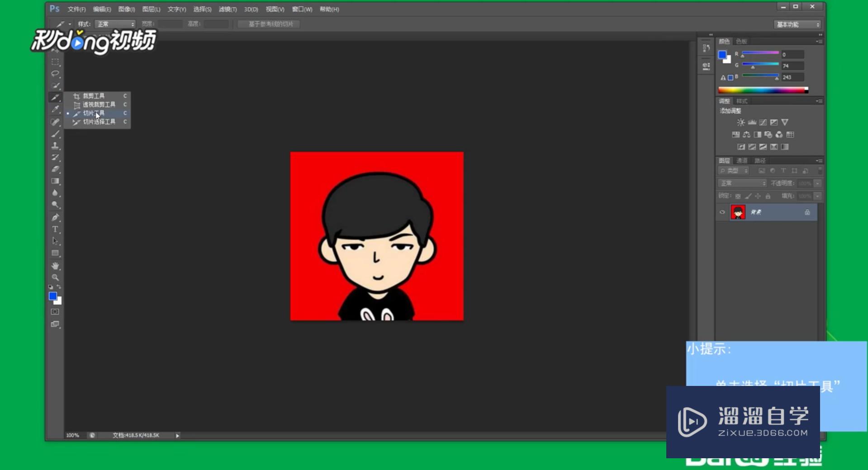Toggle lock image pixels
Image resolution: width=868 pixels, height=470 pixels.
coord(748,196)
